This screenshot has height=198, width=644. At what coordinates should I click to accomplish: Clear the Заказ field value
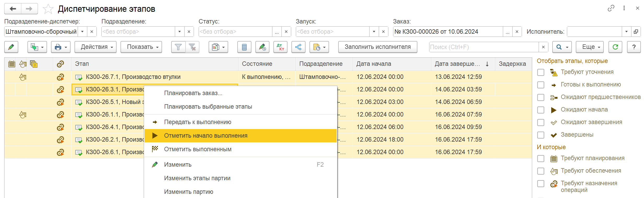point(517,32)
